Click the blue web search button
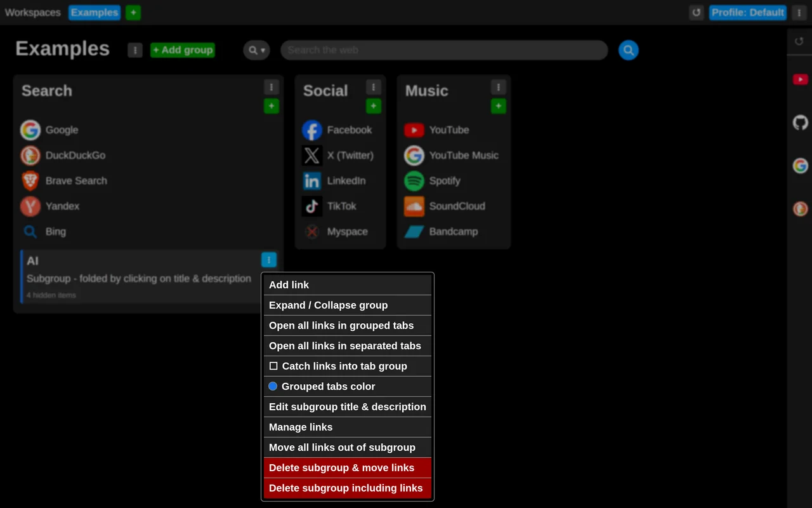812x508 pixels. [628, 50]
